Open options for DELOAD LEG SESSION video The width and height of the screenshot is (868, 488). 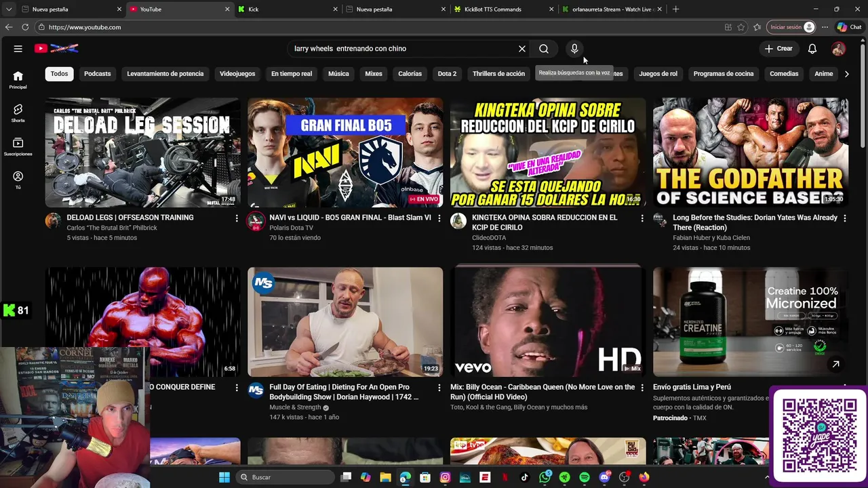pyautogui.click(x=237, y=218)
